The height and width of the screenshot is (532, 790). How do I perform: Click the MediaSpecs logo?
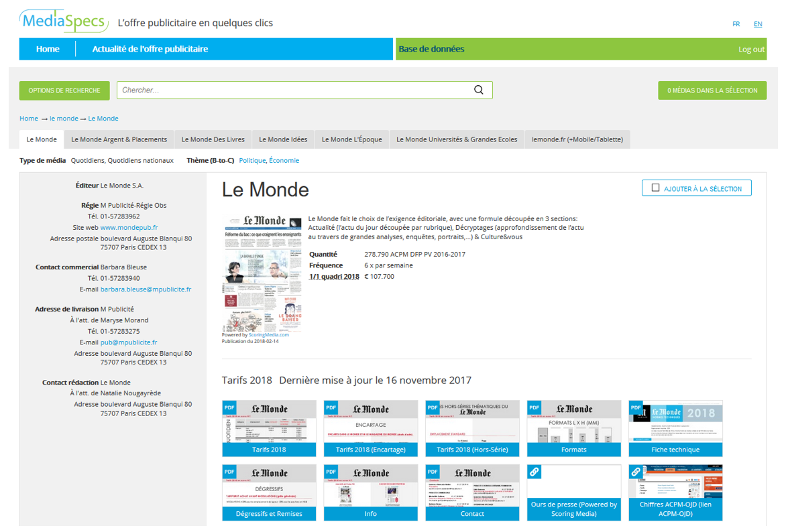pos(64,21)
